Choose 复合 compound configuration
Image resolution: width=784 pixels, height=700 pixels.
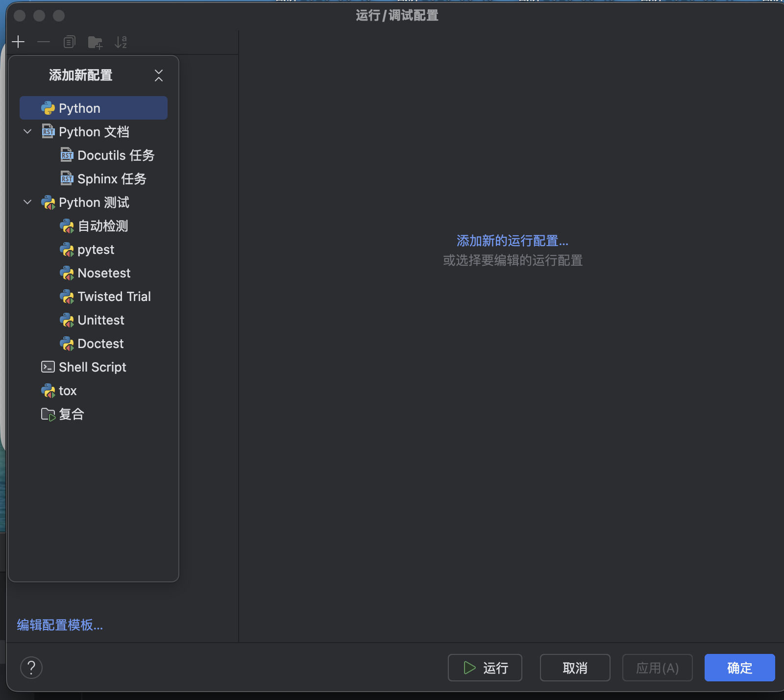tap(94, 414)
